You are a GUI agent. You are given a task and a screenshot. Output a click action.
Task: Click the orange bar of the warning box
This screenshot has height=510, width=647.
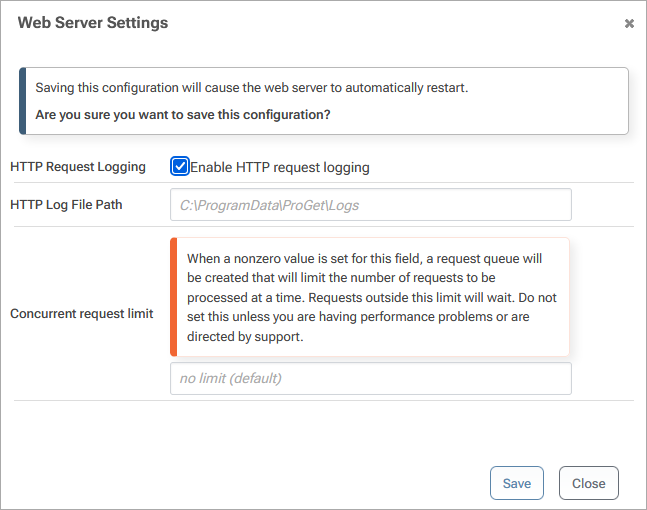click(x=174, y=297)
